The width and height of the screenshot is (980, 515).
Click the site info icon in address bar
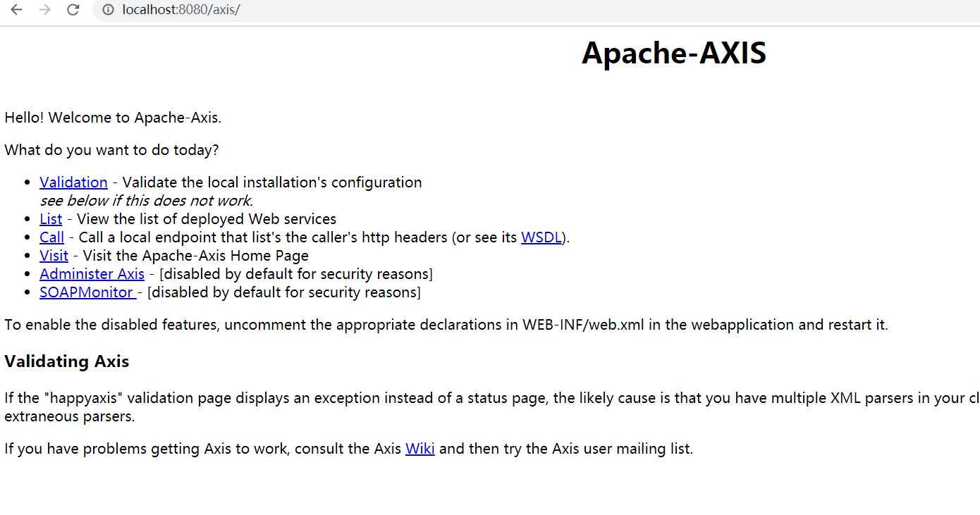[108, 10]
